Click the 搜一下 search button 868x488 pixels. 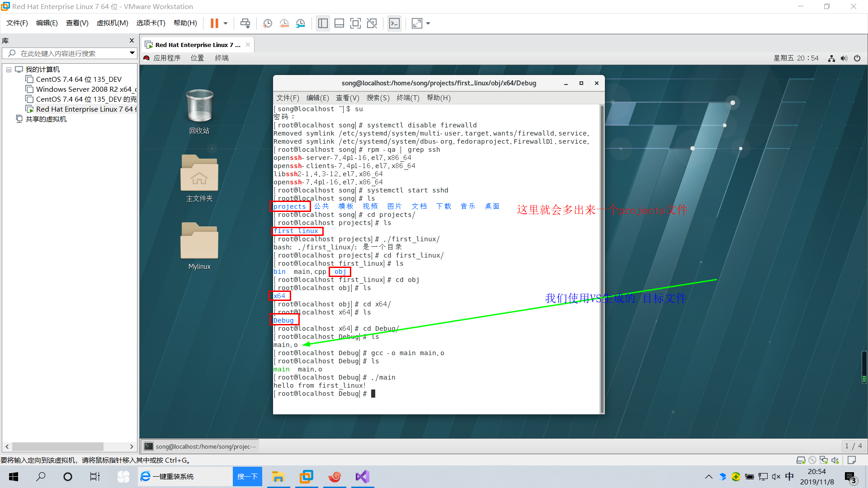(247, 477)
